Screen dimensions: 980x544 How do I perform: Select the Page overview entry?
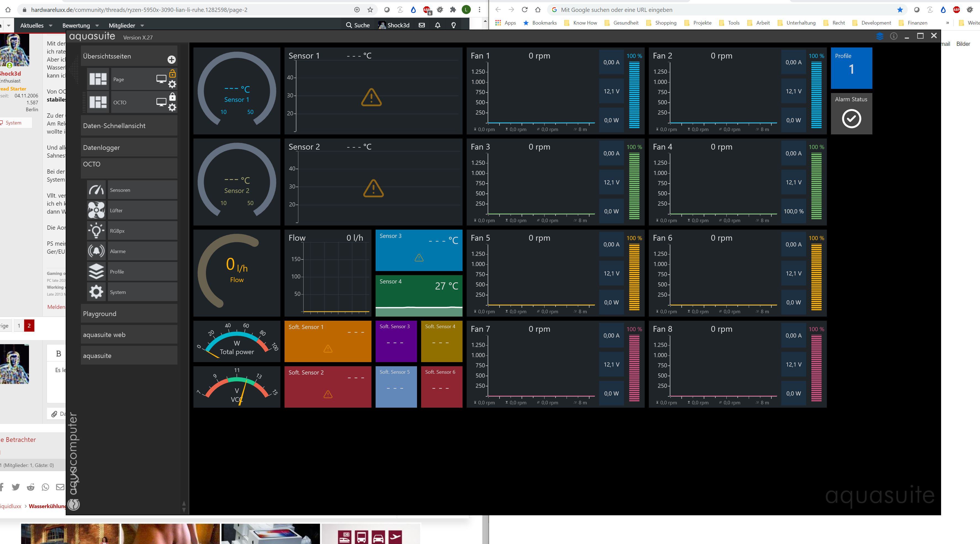[x=132, y=79]
